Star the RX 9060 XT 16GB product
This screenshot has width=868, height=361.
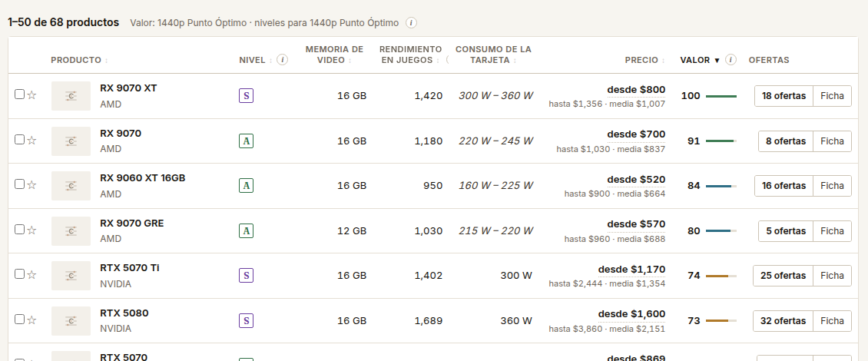pos(31,184)
